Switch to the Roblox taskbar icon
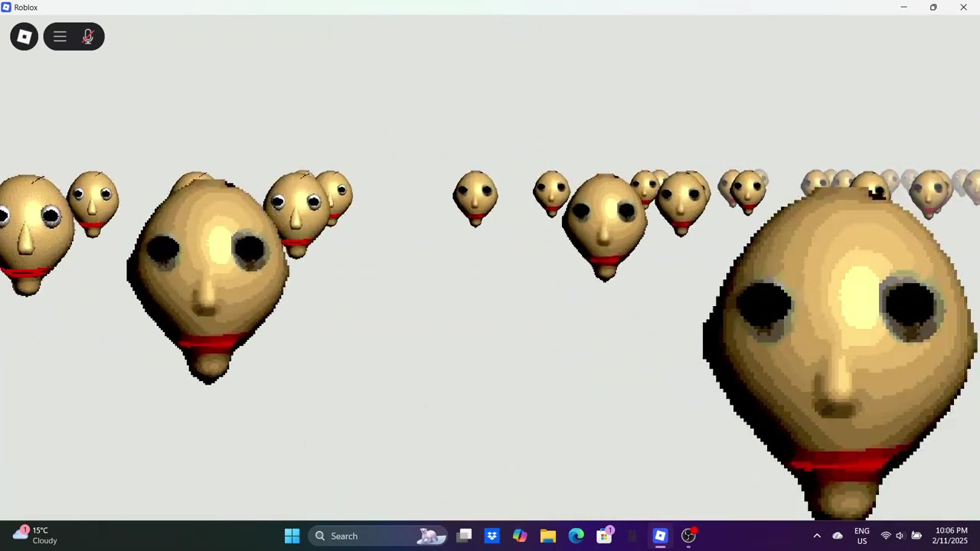The height and width of the screenshot is (551, 980). coord(660,536)
